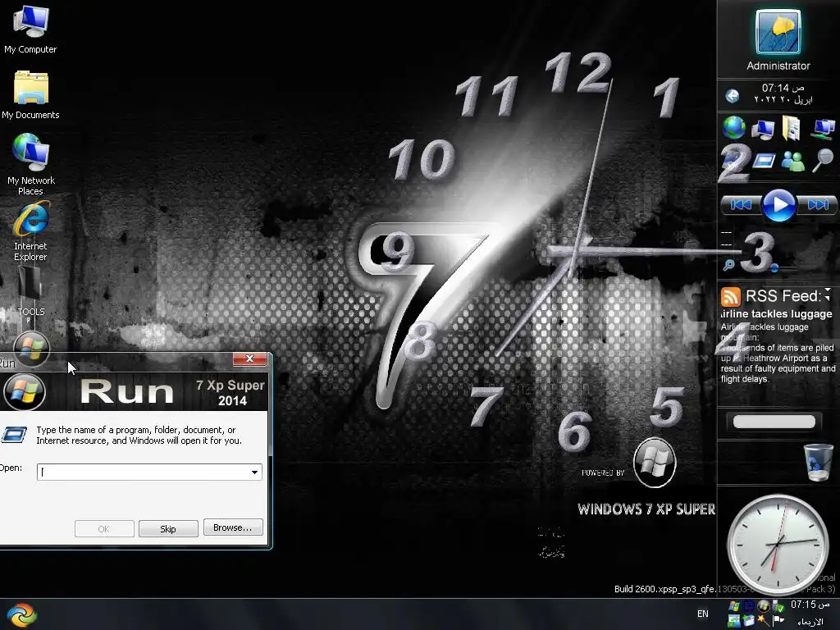Click the round Windows orb tray icon
Screen dimensions: 840x630
pyautogui.click(x=764, y=606)
